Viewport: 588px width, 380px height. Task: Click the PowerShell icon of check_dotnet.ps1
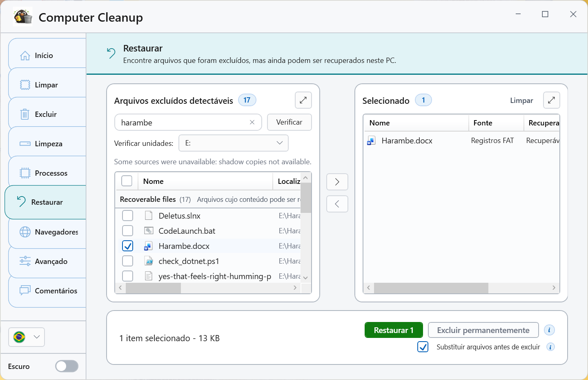pos(149,261)
